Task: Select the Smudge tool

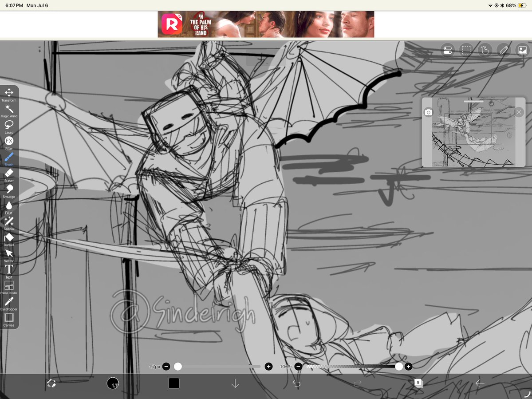Action: click(9, 191)
